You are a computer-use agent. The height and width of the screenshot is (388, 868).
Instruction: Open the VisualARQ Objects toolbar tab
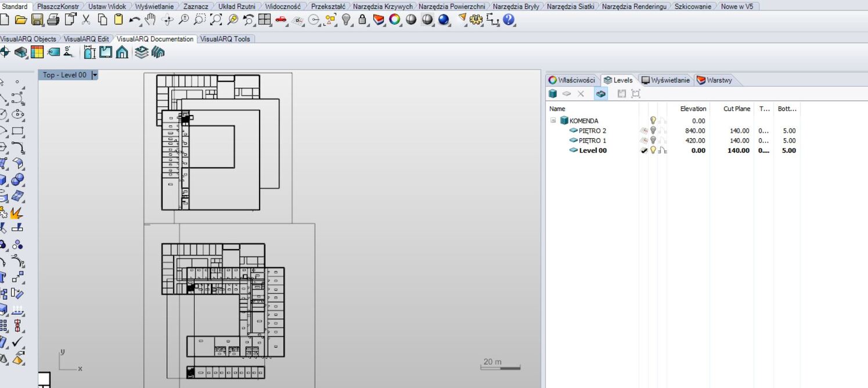coord(28,39)
